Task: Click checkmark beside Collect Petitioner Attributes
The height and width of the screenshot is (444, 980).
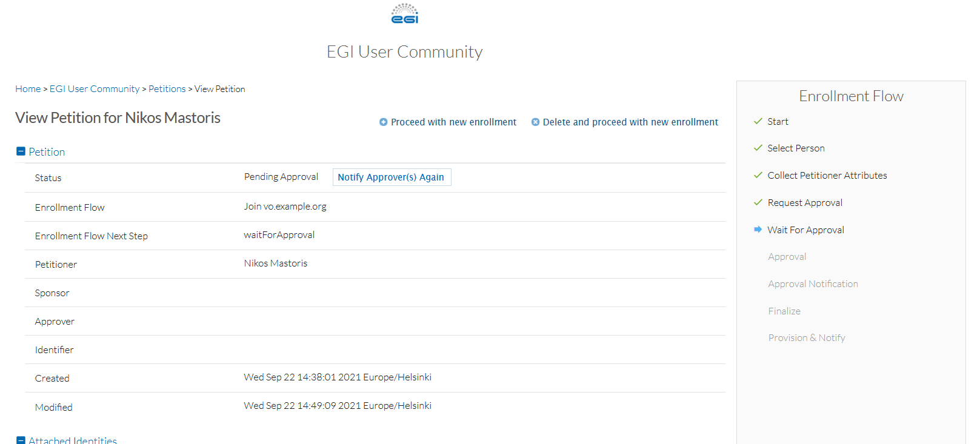Action: click(x=758, y=175)
